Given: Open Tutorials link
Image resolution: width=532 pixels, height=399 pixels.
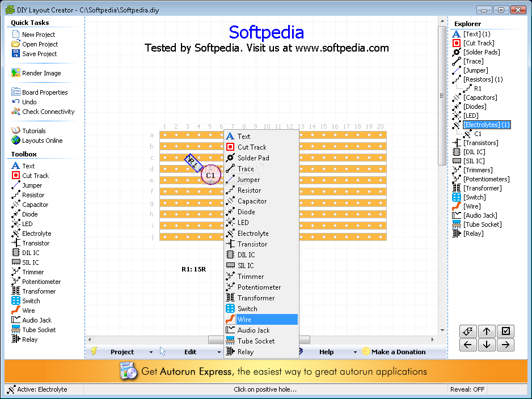Looking at the screenshot, I should coord(28,131).
